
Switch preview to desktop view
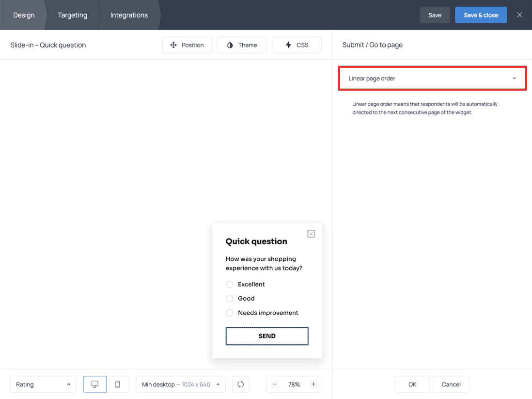tap(94, 384)
